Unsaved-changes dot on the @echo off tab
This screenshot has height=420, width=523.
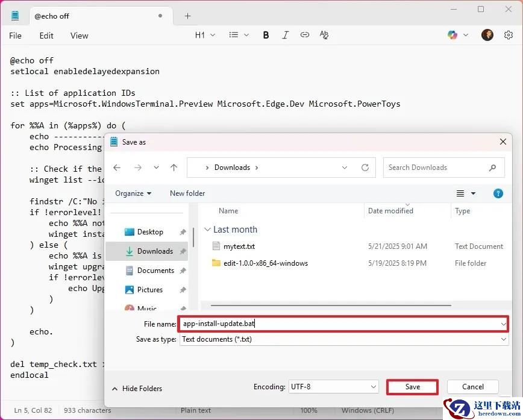(x=160, y=16)
